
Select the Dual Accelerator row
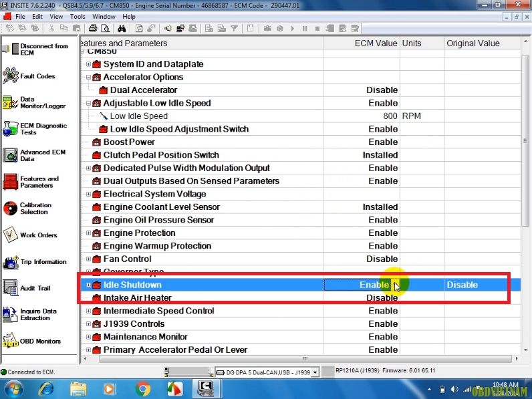coord(301,90)
